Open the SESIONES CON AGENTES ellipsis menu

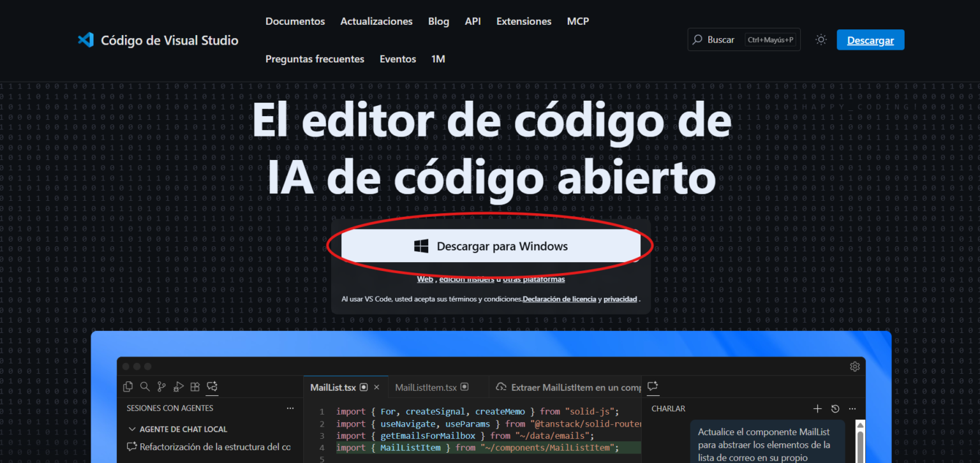[290, 408]
